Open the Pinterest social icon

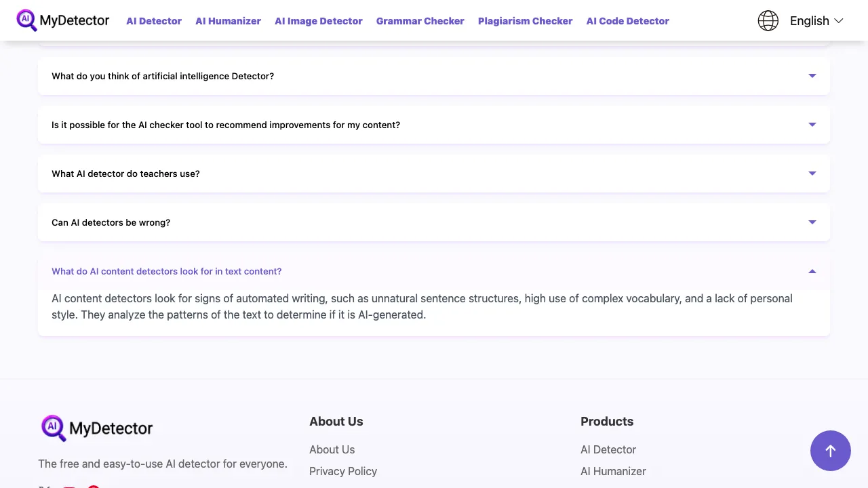coord(94,486)
